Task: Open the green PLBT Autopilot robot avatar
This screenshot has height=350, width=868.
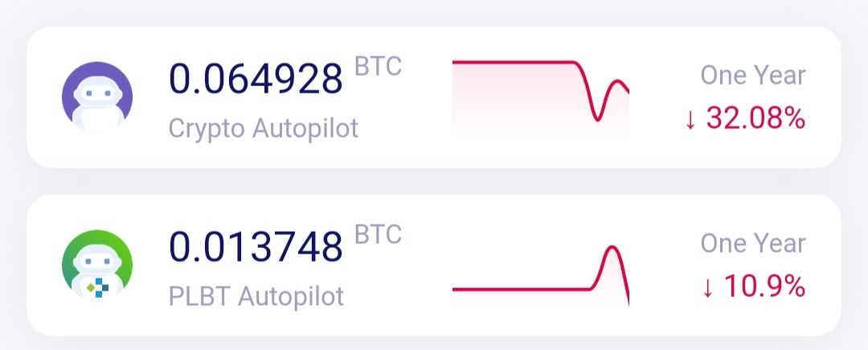Action: pos(97,265)
